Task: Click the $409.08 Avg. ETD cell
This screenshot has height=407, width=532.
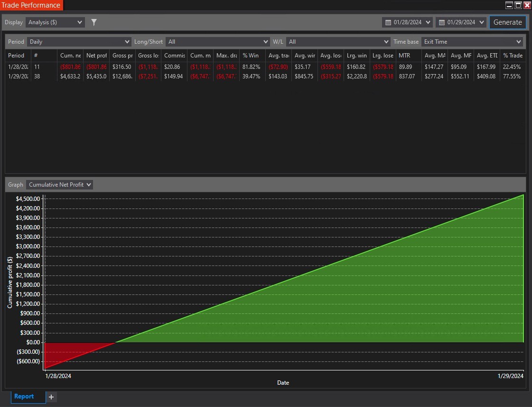Action: click(x=486, y=76)
